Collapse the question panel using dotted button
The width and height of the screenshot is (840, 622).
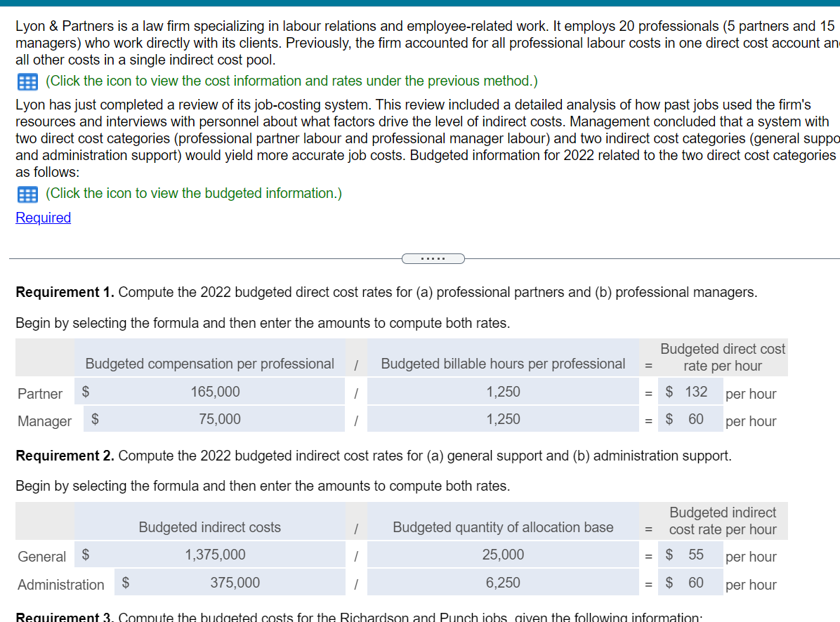click(x=433, y=258)
